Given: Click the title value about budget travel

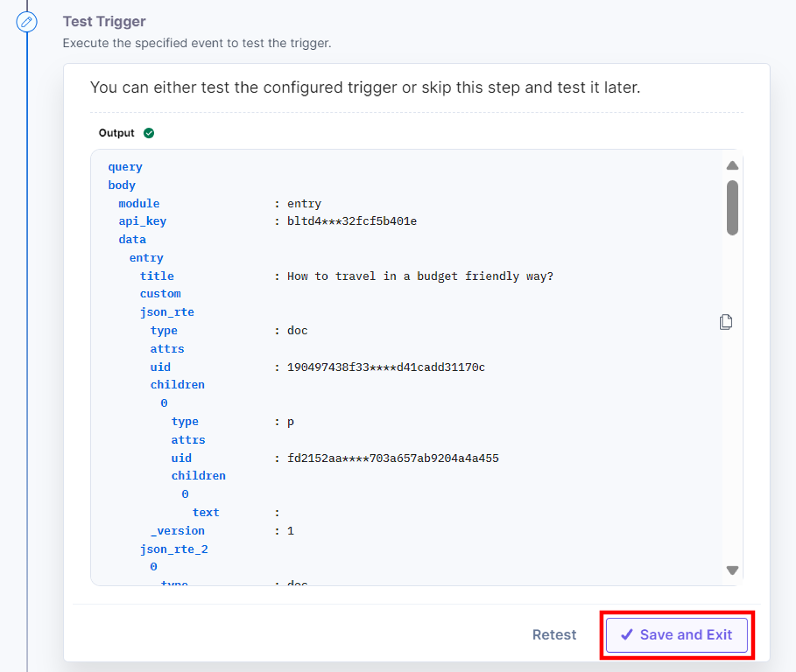Looking at the screenshot, I should coord(420,276).
